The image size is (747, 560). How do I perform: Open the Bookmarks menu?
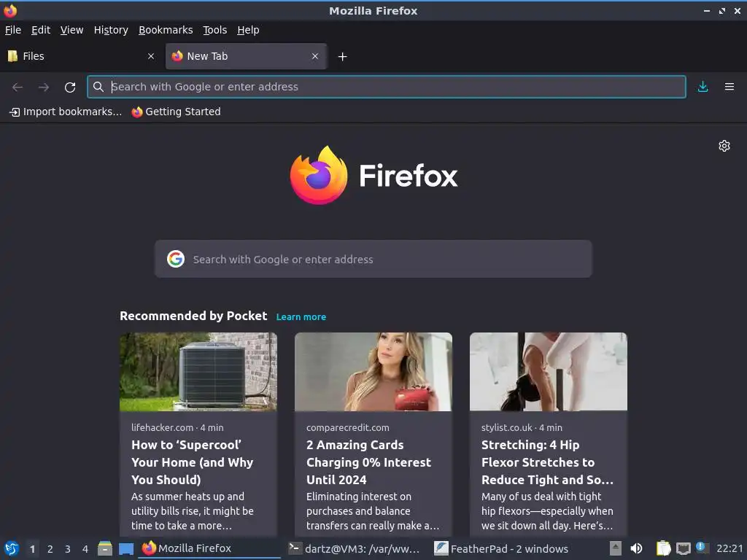coord(166,30)
